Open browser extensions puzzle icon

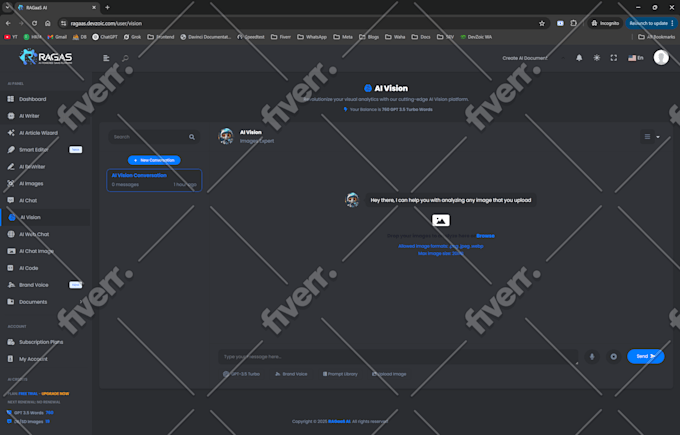[573, 23]
